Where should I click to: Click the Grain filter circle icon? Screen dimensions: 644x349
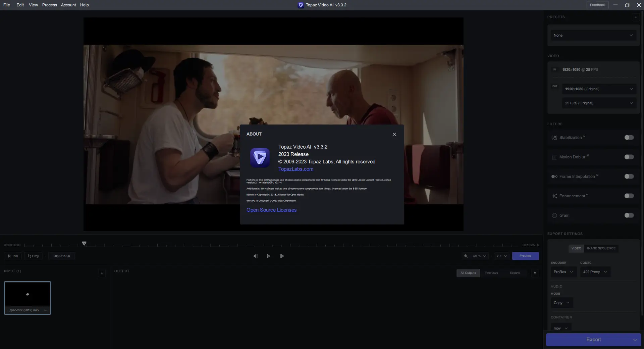point(554,215)
